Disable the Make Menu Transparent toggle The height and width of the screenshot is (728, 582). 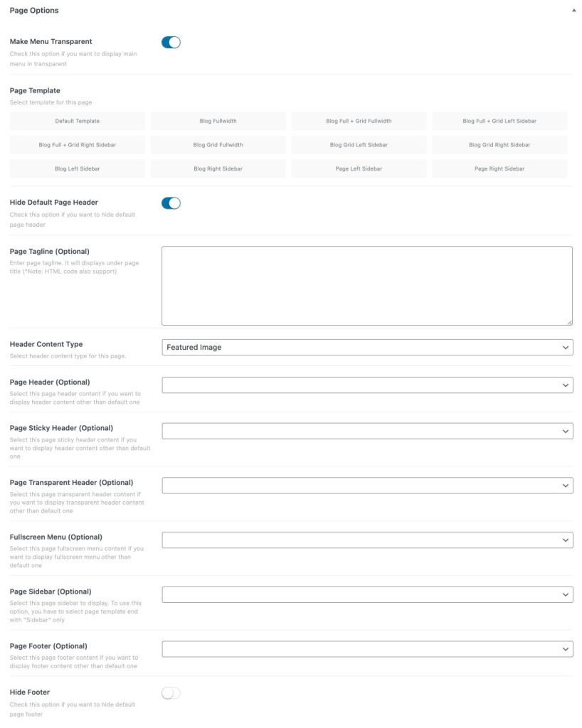(x=171, y=42)
